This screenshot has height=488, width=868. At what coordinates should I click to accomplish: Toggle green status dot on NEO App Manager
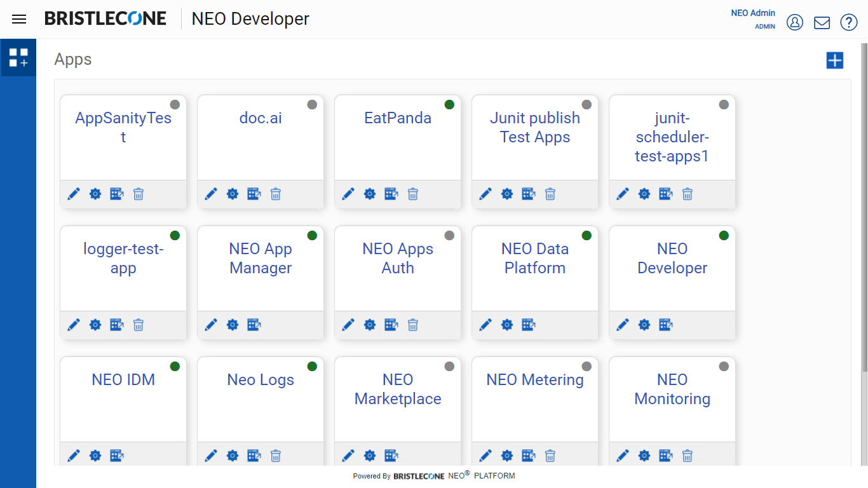[x=312, y=236]
